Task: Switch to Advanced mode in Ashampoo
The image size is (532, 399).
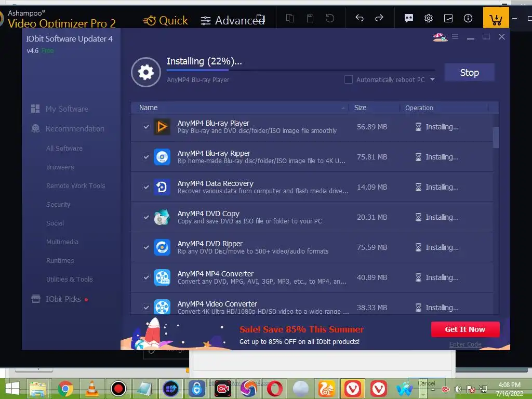Action: 233,20
